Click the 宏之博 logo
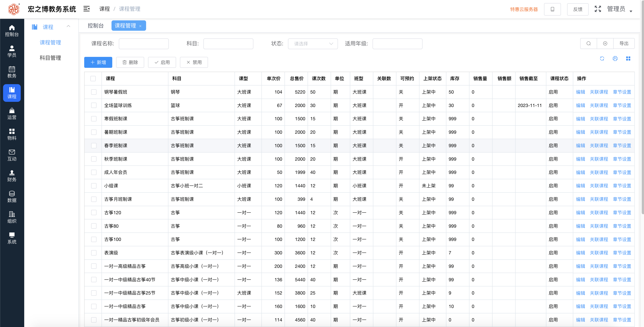Image resolution: width=644 pixels, height=327 pixels. click(x=14, y=9)
